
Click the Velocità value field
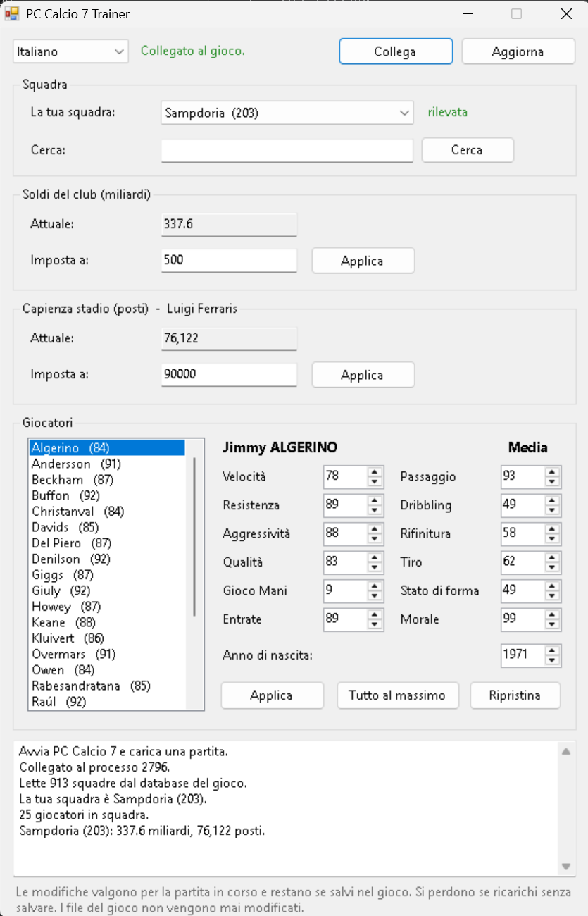345,477
